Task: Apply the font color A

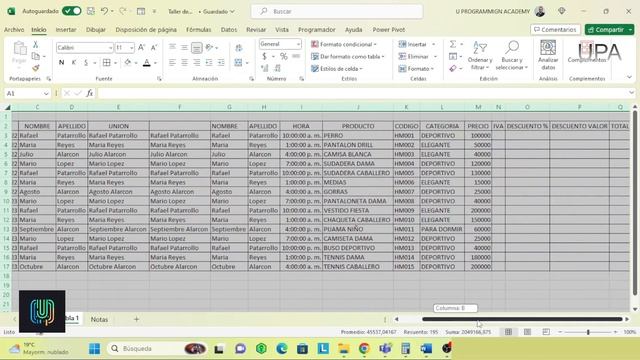Action: coord(147,62)
